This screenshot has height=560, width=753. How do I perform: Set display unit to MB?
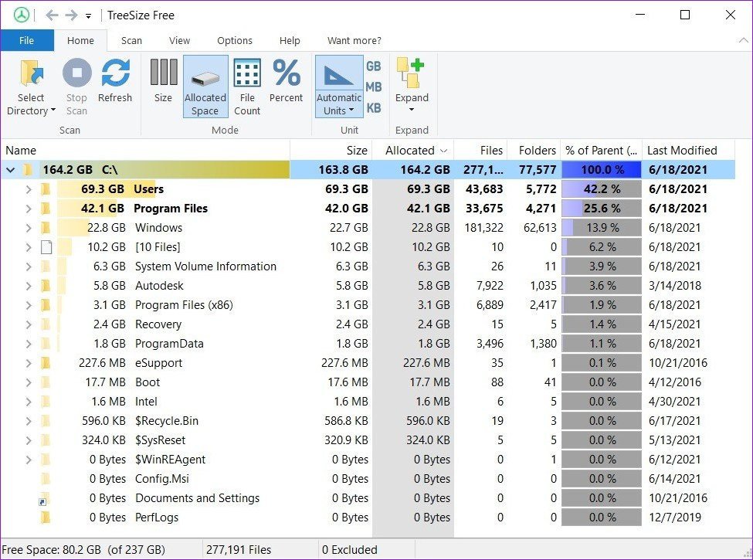pyautogui.click(x=374, y=87)
